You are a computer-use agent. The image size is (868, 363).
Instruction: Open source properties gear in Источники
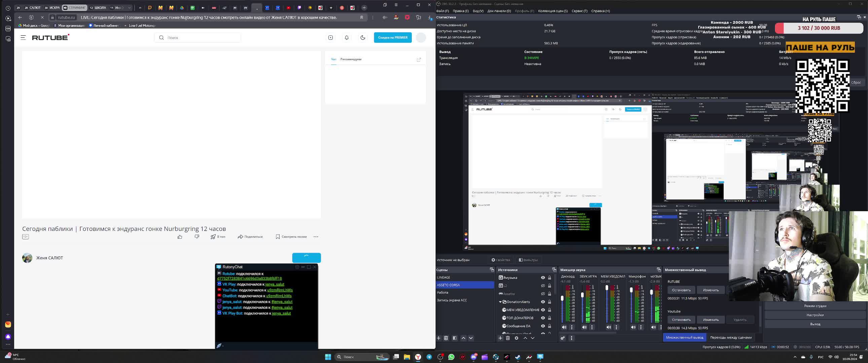tap(516, 338)
